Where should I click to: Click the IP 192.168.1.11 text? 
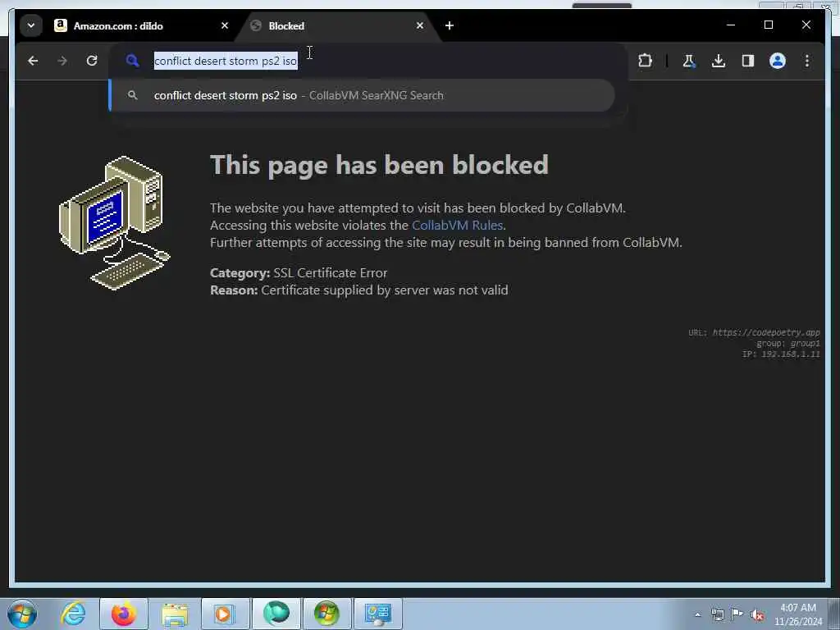[781, 354]
